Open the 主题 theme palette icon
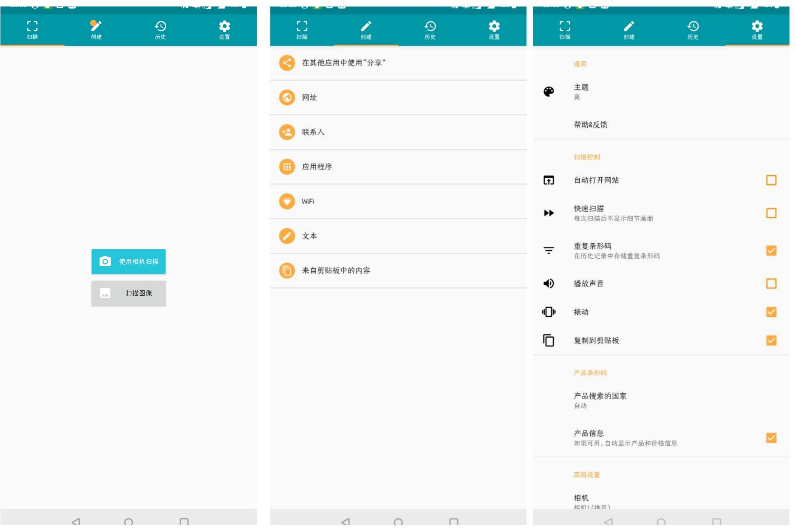 tap(549, 91)
